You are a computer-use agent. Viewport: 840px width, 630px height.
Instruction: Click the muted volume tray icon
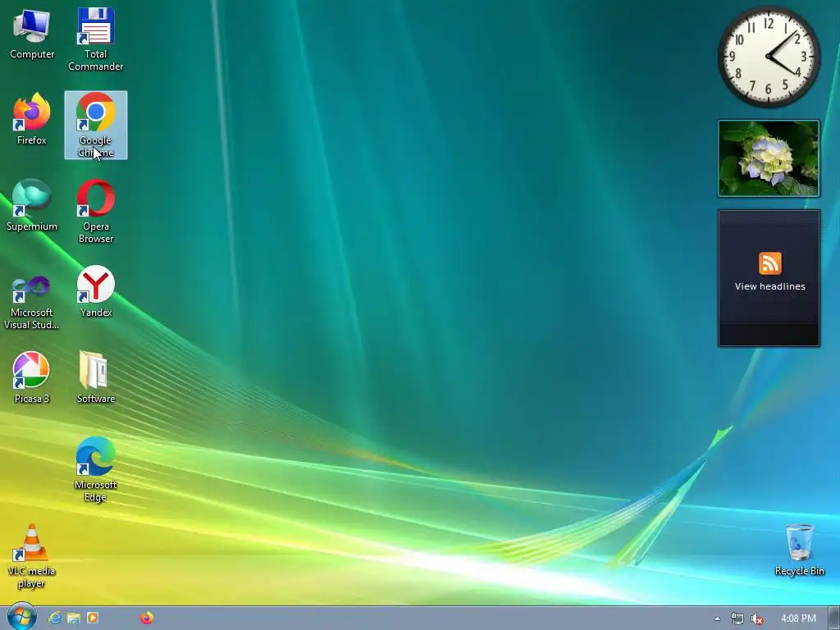coord(757,619)
